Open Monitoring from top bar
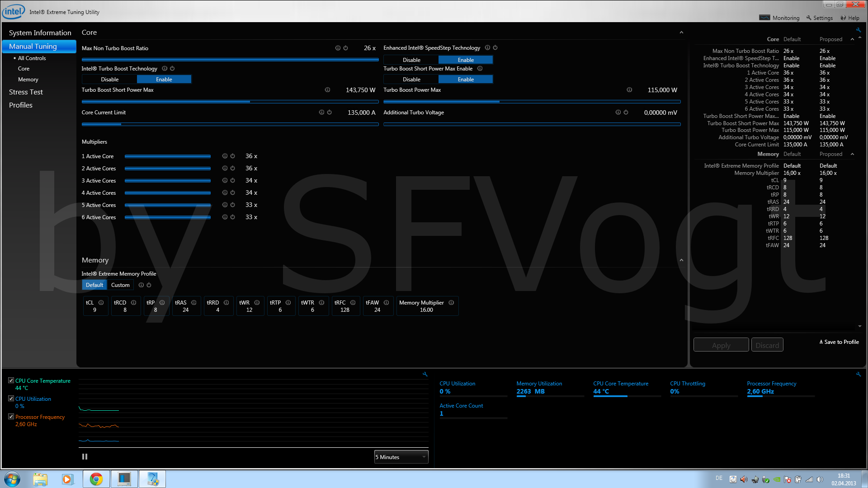 779,18
